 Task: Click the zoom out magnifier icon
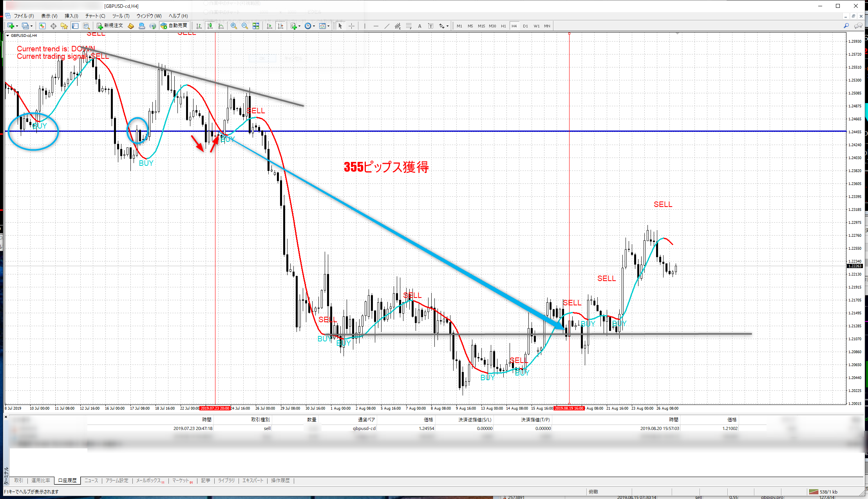244,26
